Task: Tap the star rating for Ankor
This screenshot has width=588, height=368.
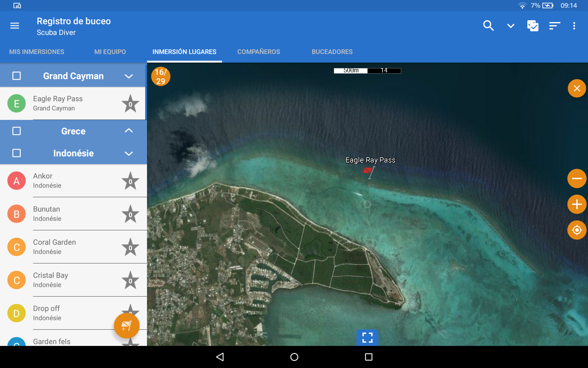Action: [130, 181]
